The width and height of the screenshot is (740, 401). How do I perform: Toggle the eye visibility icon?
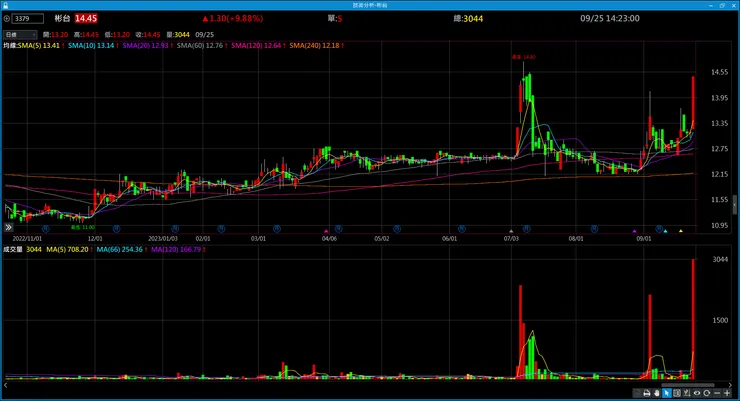point(697,393)
